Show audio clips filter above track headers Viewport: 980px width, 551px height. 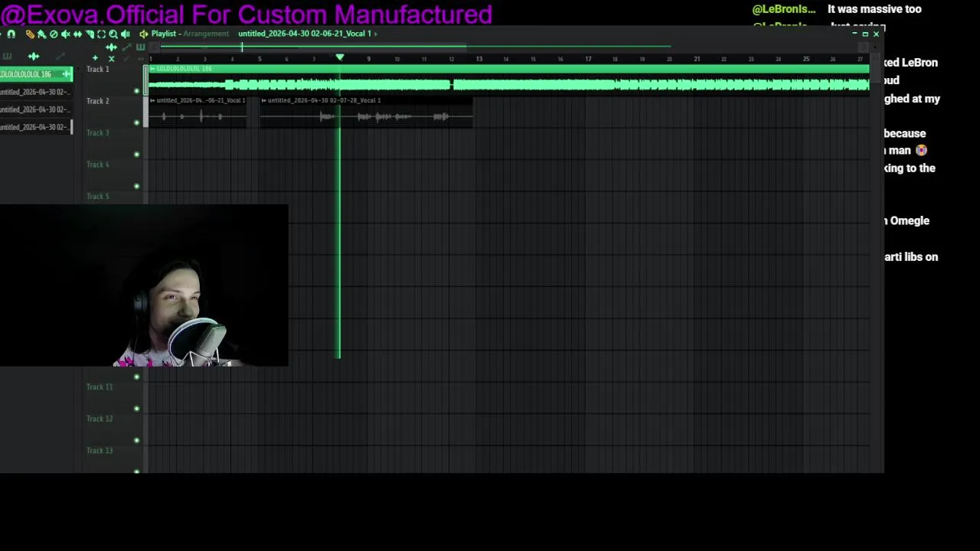tap(112, 47)
